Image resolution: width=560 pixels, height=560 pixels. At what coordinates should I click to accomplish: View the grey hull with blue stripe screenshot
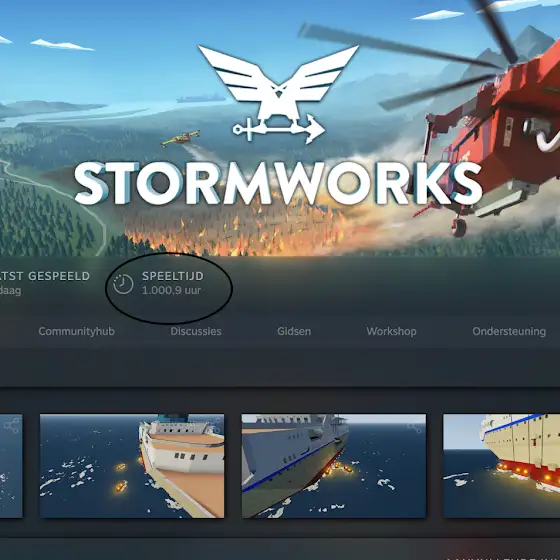click(x=334, y=466)
